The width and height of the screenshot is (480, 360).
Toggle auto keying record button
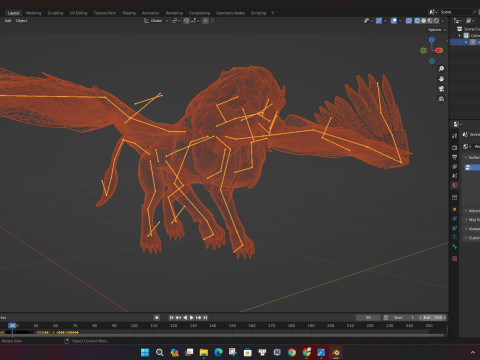click(x=157, y=318)
